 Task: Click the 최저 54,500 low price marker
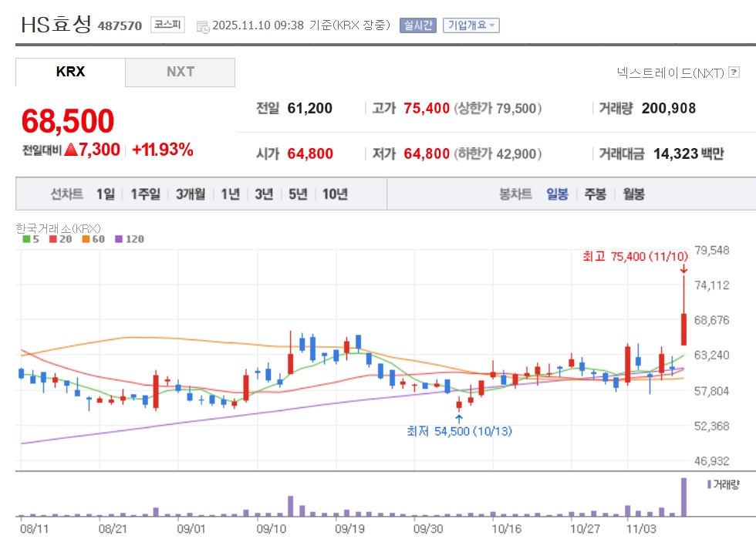tap(459, 431)
